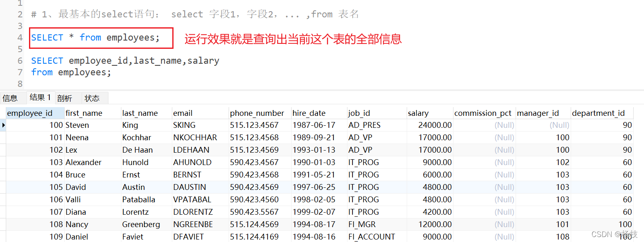Select the 'Neena' first name cell
This screenshot has height=242, width=644.
click(x=93, y=137)
